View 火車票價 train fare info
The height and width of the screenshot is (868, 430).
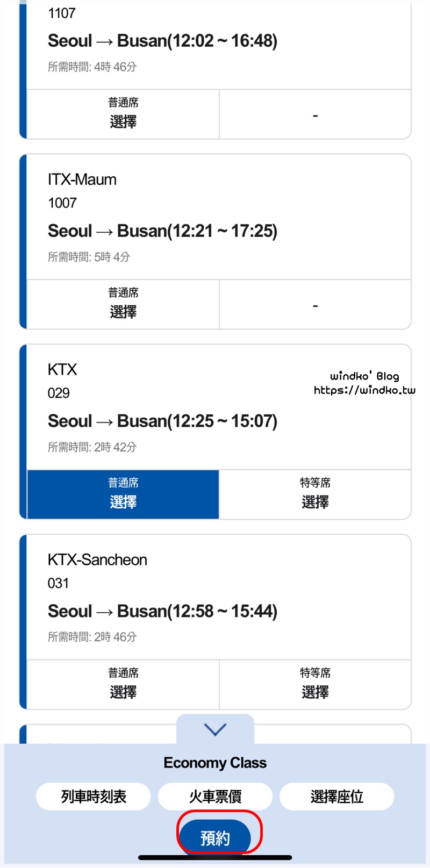point(215,796)
